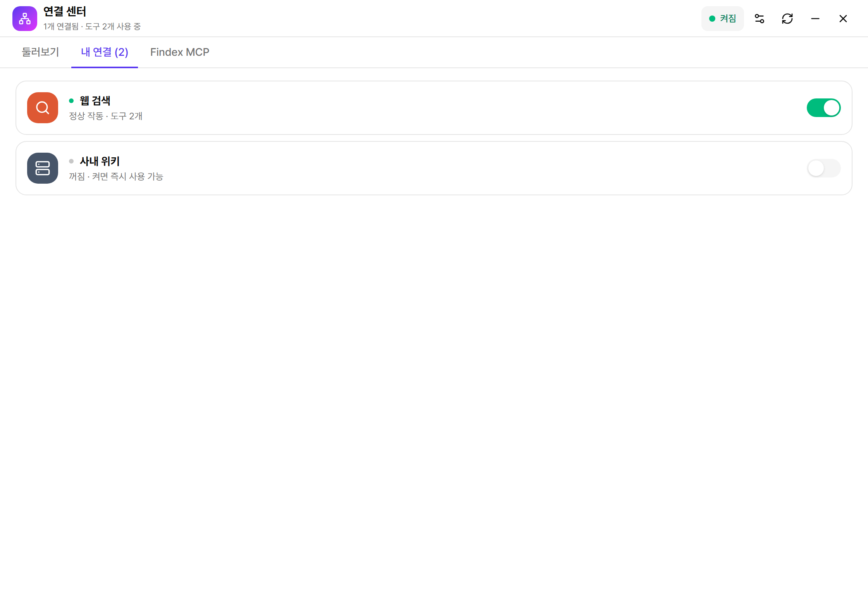Click the refresh connections icon
Viewport: 868px width, 589px height.
point(787,19)
